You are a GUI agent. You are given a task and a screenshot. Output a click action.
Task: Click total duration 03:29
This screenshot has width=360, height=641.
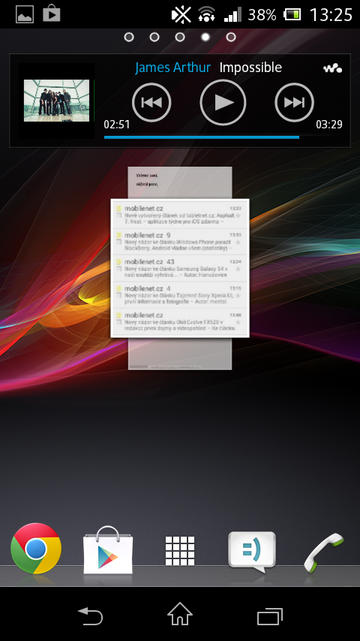(x=329, y=124)
